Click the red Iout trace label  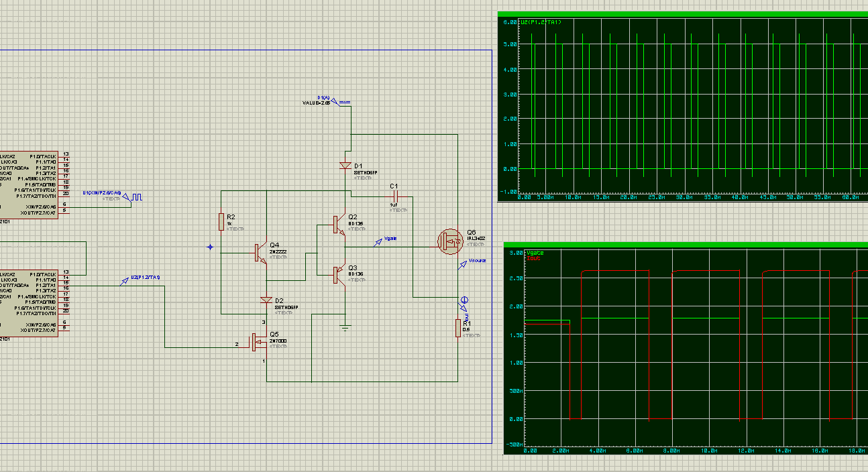click(x=533, y=258)
